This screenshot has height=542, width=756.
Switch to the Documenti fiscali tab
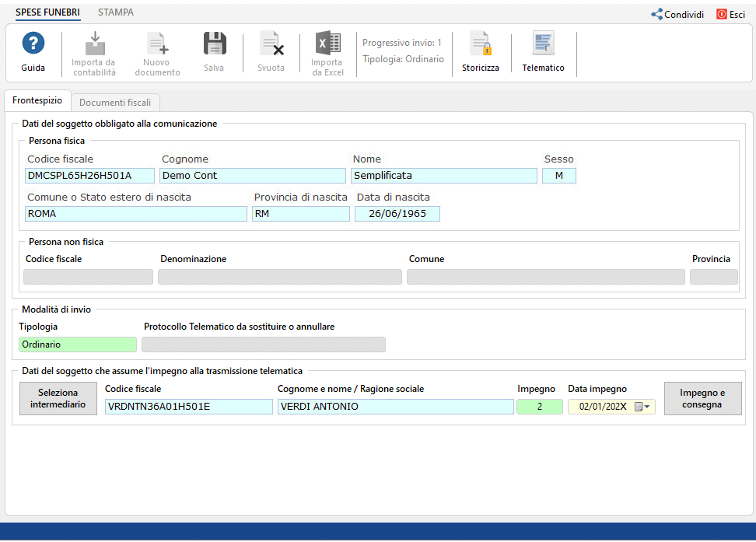[x=115, y=102]
